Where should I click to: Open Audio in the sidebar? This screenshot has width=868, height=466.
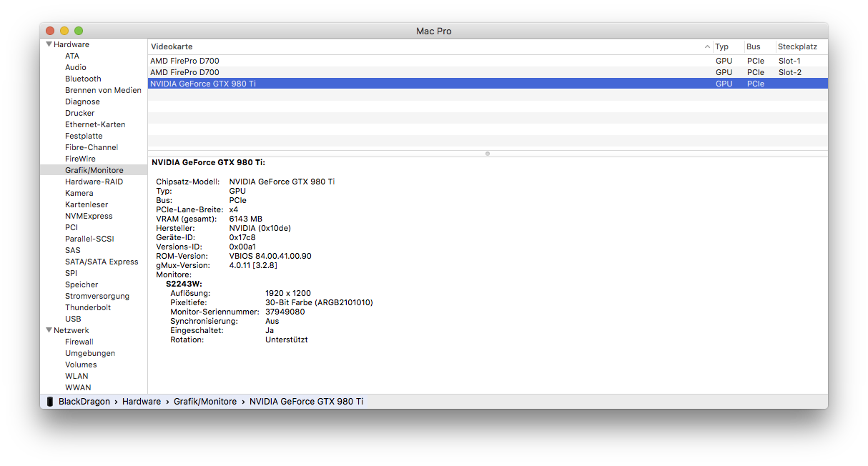tap(76, 67)
